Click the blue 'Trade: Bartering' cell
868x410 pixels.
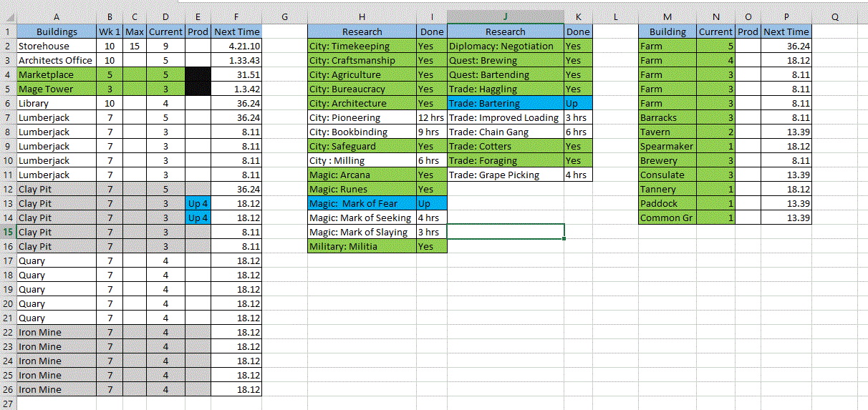point(505,103)
